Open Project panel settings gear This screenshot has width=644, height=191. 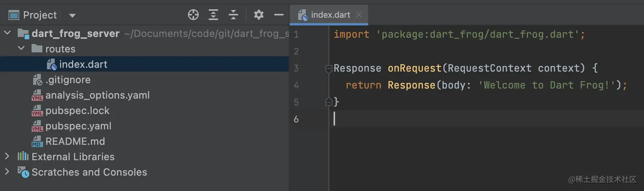click(x=259, y=15)
